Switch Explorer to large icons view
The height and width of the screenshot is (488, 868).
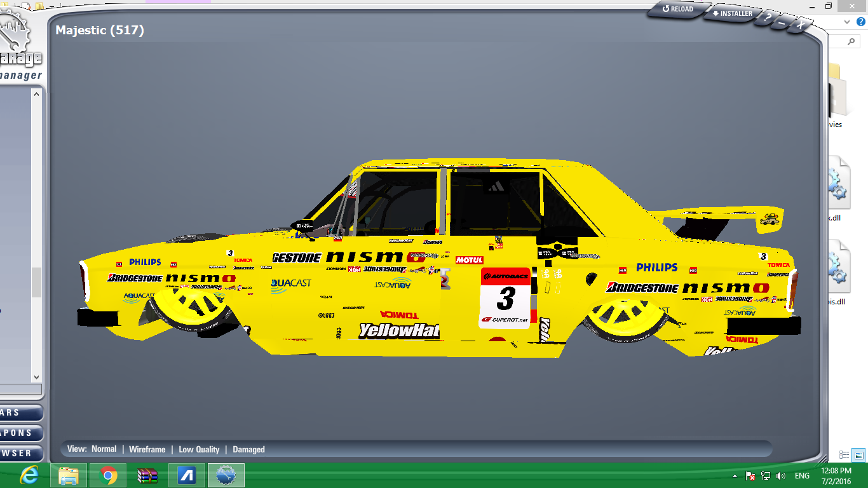(859, 455)
